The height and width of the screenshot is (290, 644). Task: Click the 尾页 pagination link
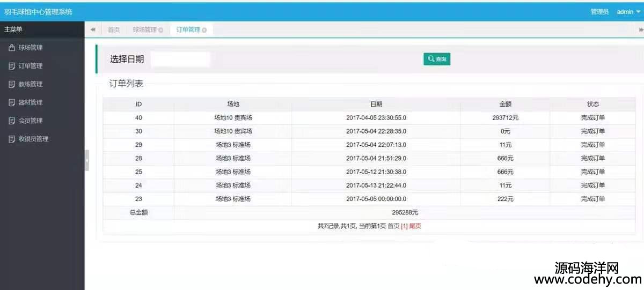tap(415, 226)
